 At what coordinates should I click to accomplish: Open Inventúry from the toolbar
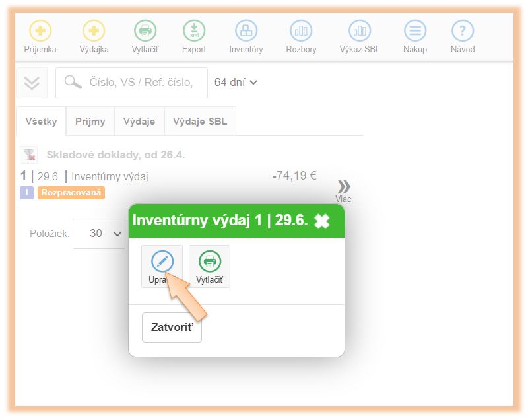coord(246,31)
